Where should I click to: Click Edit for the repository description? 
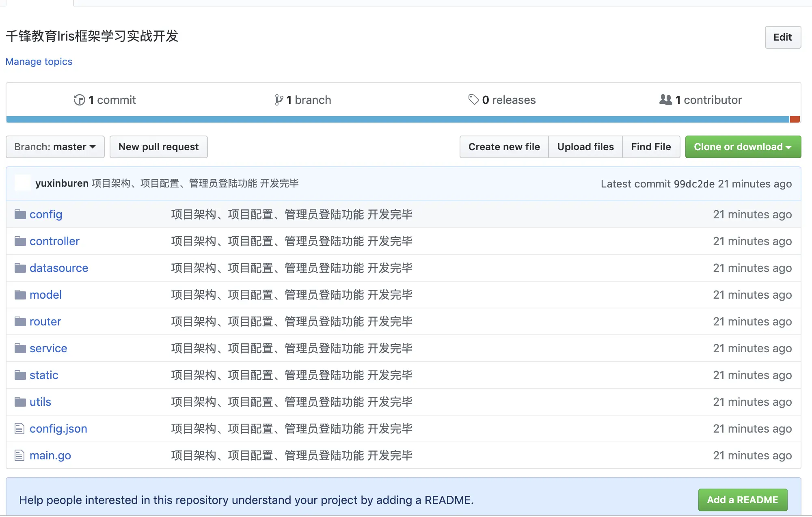[782, 37]
